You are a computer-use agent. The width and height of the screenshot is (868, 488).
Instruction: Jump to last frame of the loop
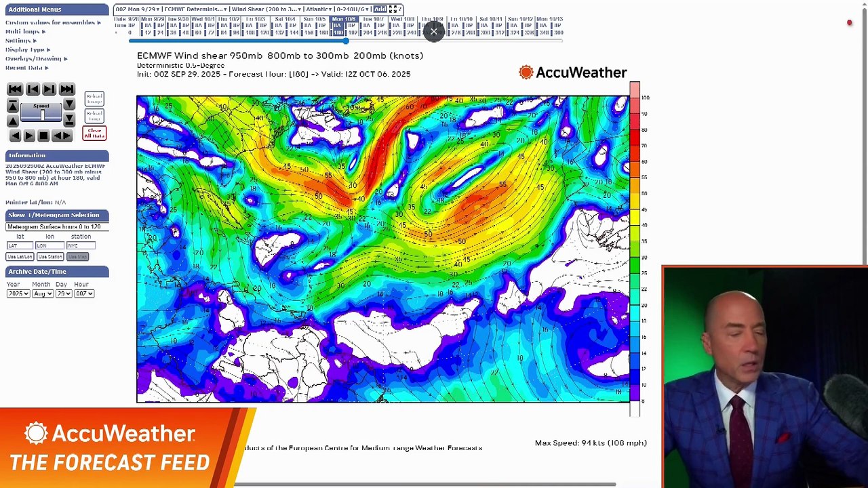pos(67,89)
